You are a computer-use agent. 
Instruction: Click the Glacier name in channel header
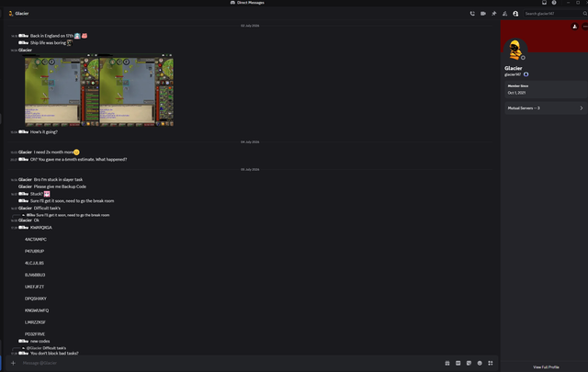point(22,14)
